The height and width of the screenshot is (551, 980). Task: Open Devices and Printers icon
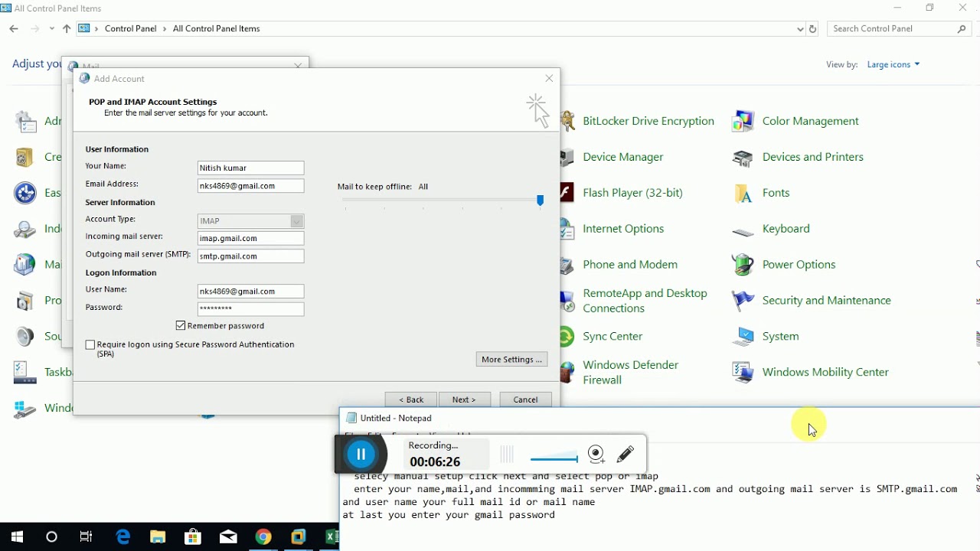pos(743,157)
